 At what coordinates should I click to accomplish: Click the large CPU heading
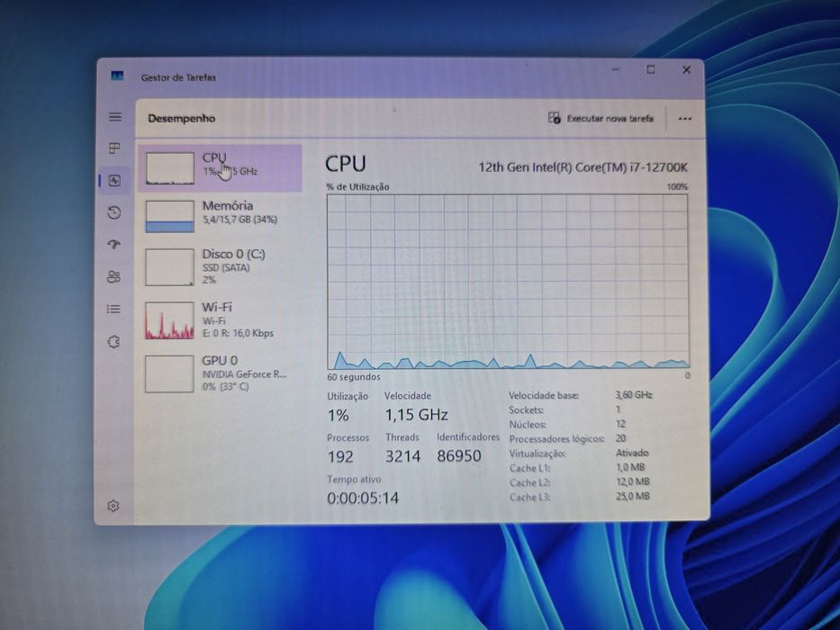pyautogui.click(x=346, y=164)
